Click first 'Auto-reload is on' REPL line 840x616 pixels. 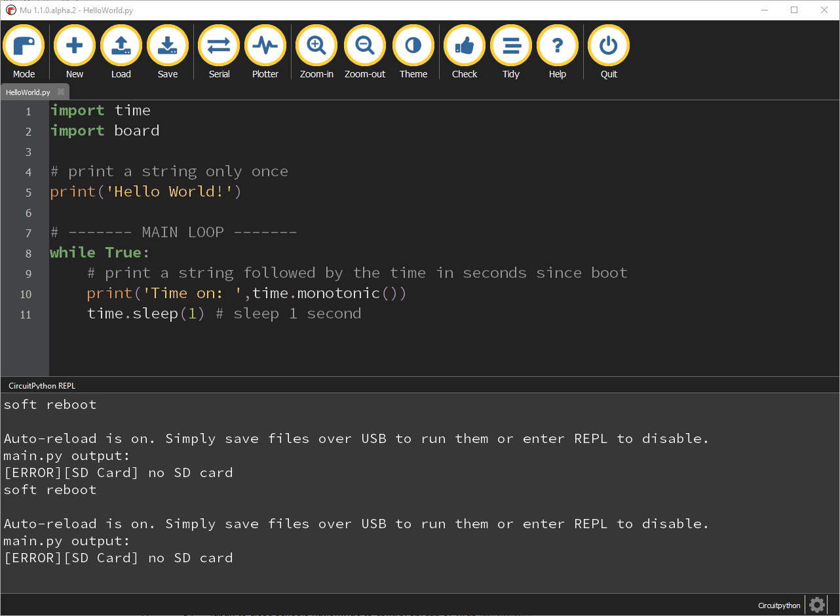[356, 438]
